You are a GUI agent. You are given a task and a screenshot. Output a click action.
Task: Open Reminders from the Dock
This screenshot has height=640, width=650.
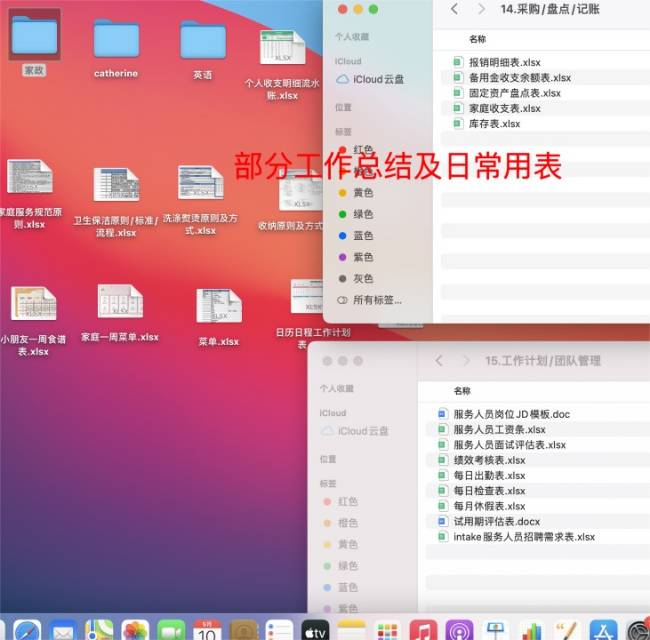click(279, 630)
